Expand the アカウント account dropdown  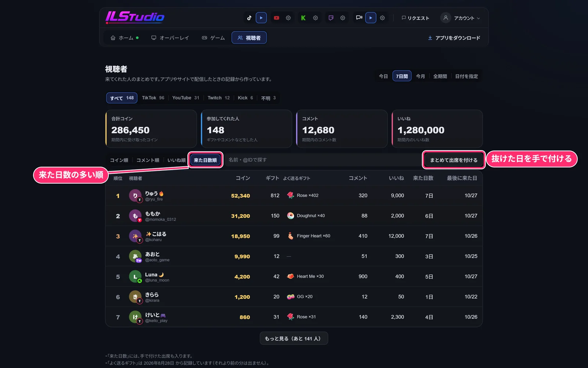click(461, 18)
